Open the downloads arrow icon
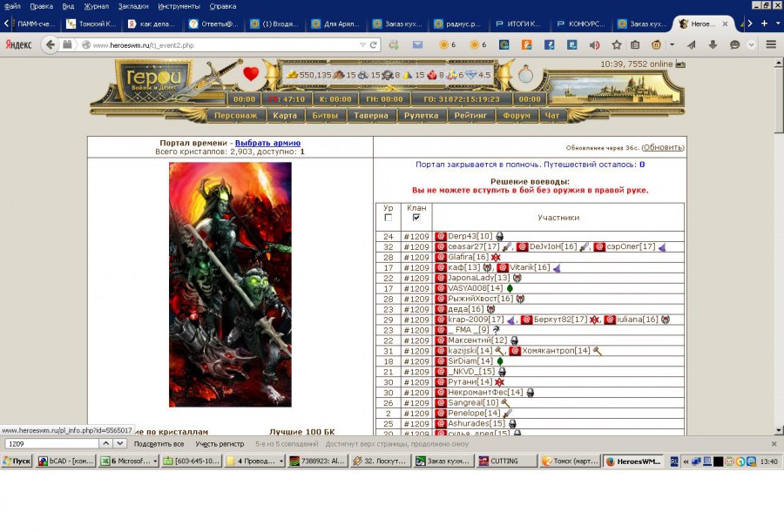The width and height of the screenshot is (784, 532). [713, 44]
